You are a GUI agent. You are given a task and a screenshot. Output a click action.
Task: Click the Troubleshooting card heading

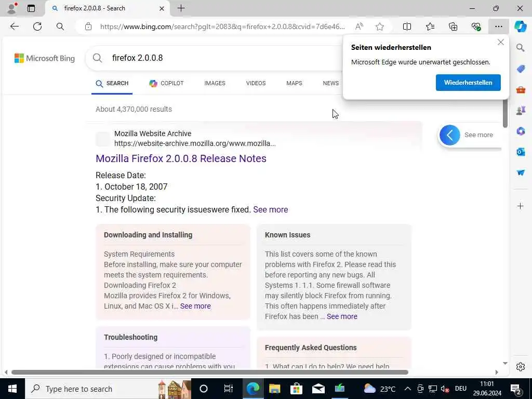[130, 337]
